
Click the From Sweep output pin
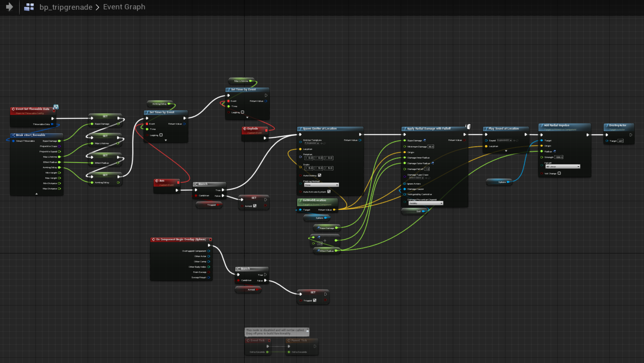click(209, 272)
